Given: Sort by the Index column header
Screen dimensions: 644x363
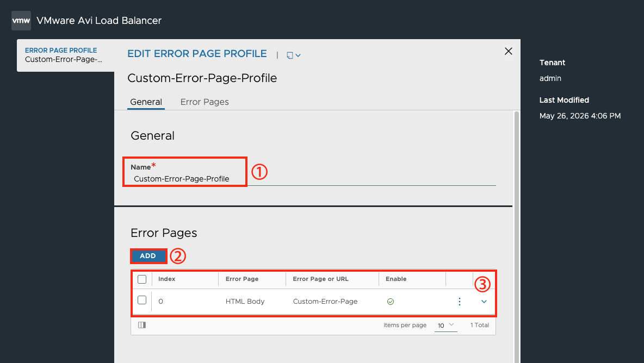Looking at the screenshot, I should click(167, 279).
